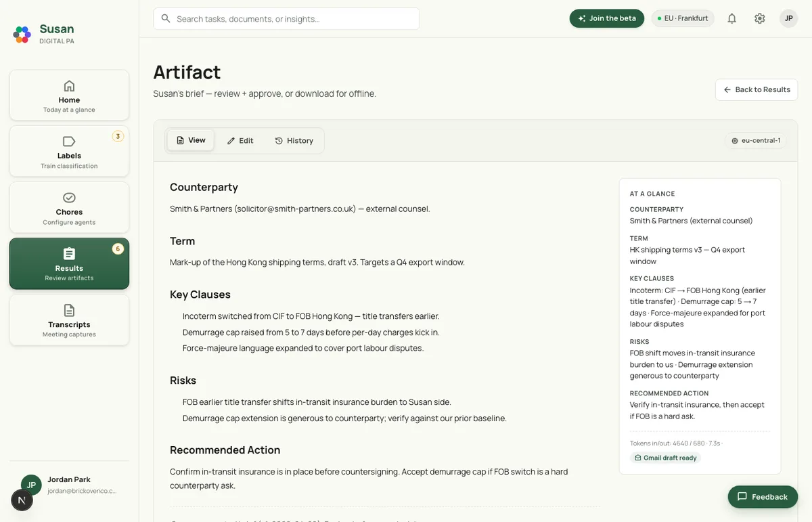Click the Jordan Park account name
The width and height of the screenshot is (812, 522).
click(69, 479)
